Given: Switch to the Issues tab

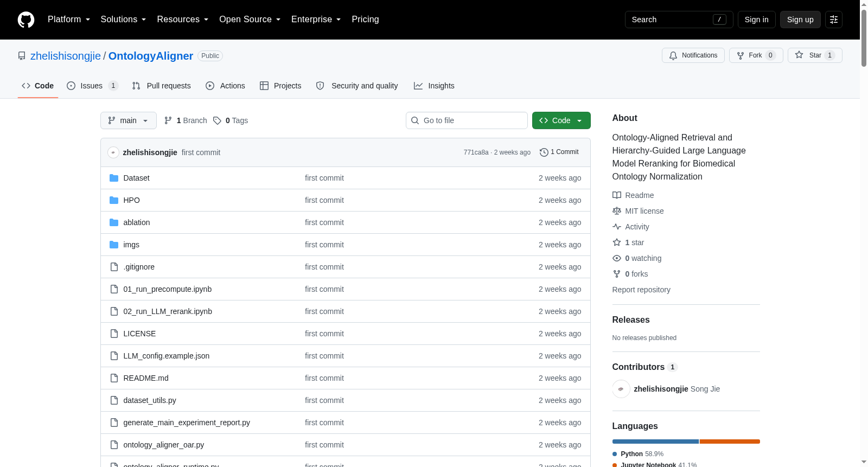Looking at the screenshot, I should [x=92, y=86].
